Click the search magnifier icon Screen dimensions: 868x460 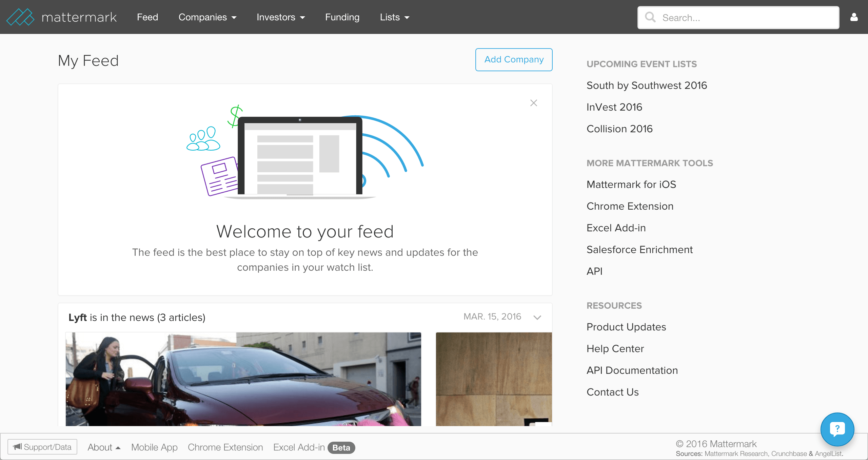click(x=650, y=17)
